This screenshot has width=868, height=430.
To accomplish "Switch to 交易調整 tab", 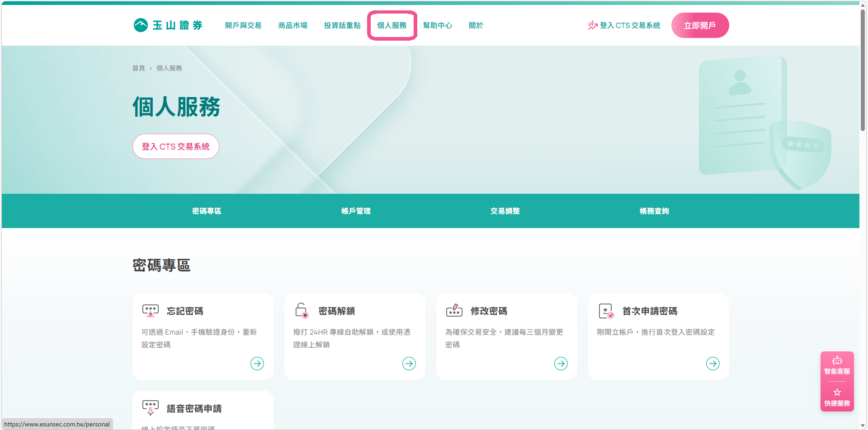I will 505,211.
